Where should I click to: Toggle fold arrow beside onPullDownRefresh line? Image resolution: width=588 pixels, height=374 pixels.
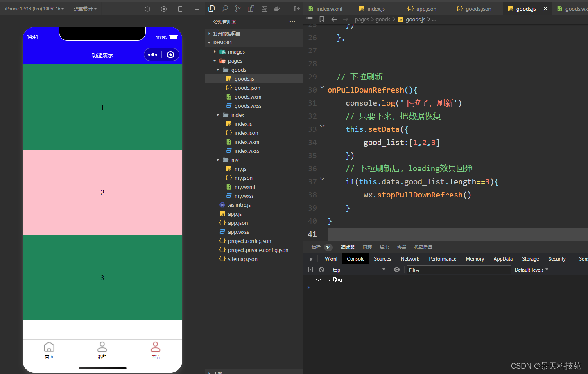(x=322, y=87)
